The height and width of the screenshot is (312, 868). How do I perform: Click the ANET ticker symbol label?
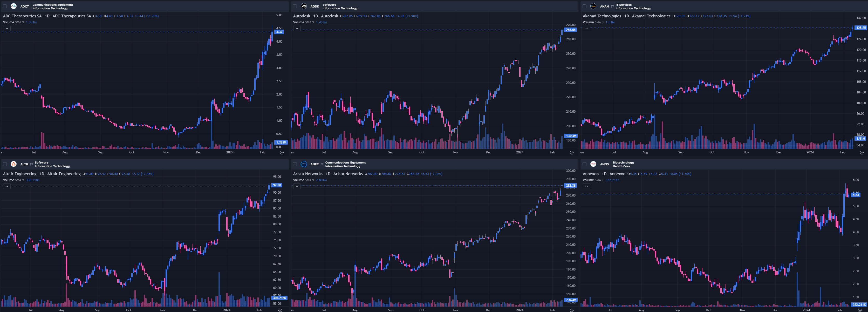[x=315, y=164]
